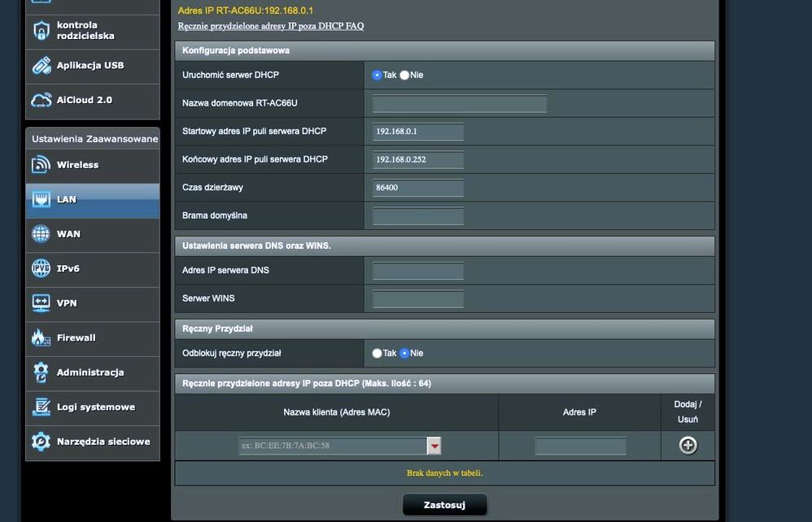
Task: Open the Administracja settings icon
Action: tap(41, 372)
